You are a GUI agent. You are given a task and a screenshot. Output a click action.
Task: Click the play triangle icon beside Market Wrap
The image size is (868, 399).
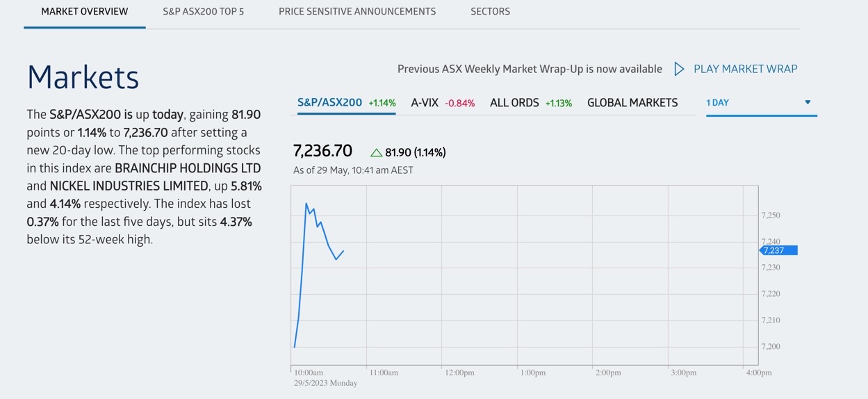pyautogui.click(x=679, y=69)
